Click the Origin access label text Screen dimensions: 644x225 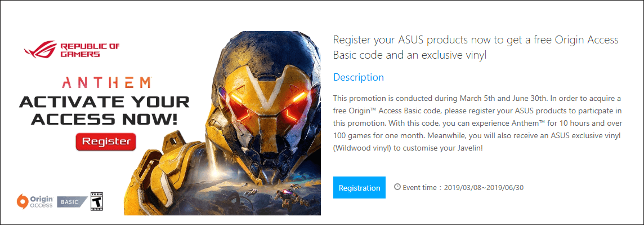pos(41,201)
